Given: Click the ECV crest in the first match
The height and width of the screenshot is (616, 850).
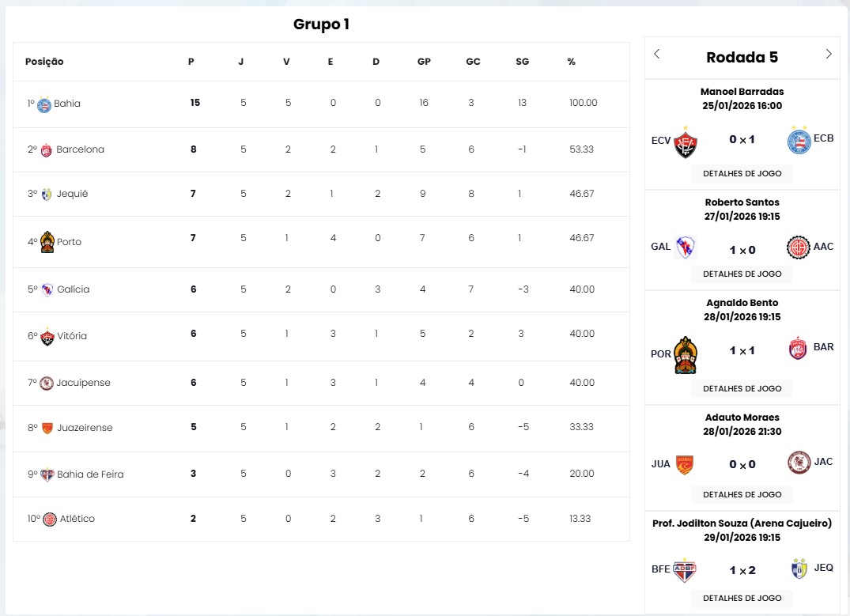Looking at the screenshot, I should coord(685,142).
